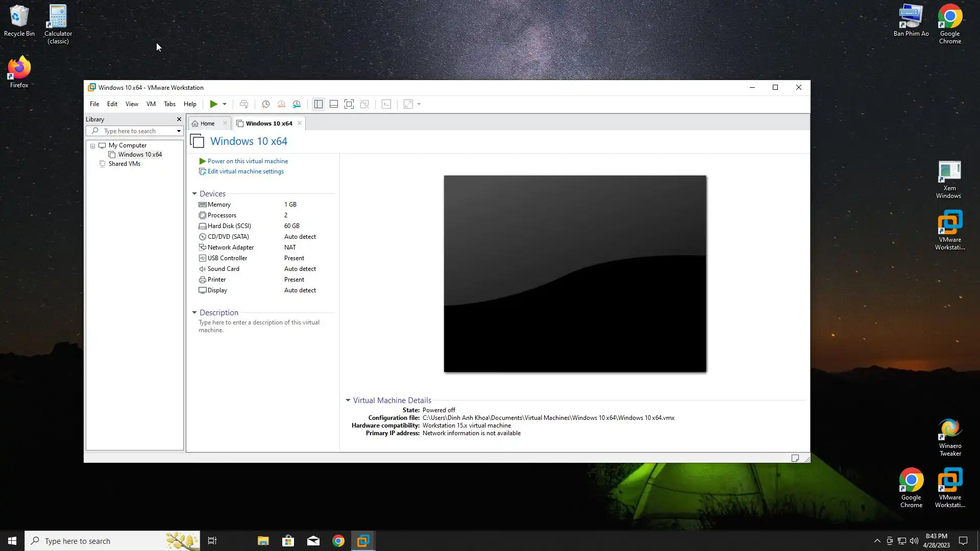
Task: Select the Hard Disk (SCSI) device
Action: pos(229,226)
